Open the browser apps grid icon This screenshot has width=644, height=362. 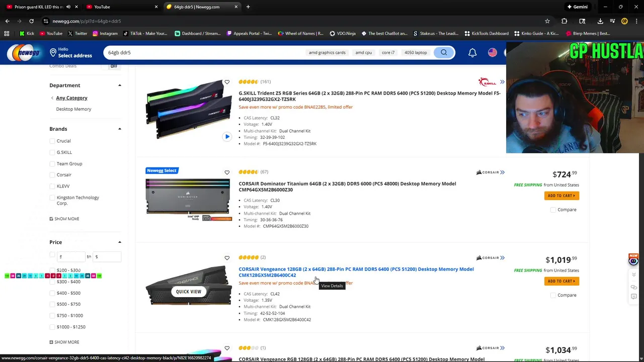(7, 34)
